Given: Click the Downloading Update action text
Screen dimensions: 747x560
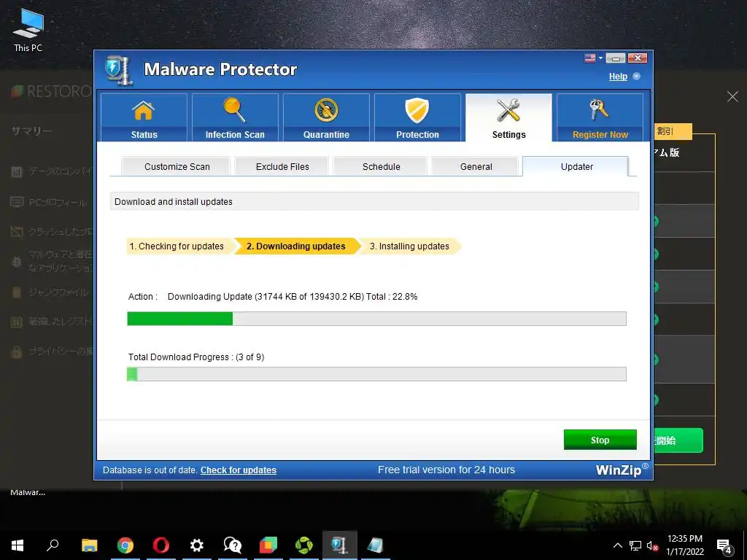Looking at the screenshot, I should pyautogui.click(x=293, y=297).
